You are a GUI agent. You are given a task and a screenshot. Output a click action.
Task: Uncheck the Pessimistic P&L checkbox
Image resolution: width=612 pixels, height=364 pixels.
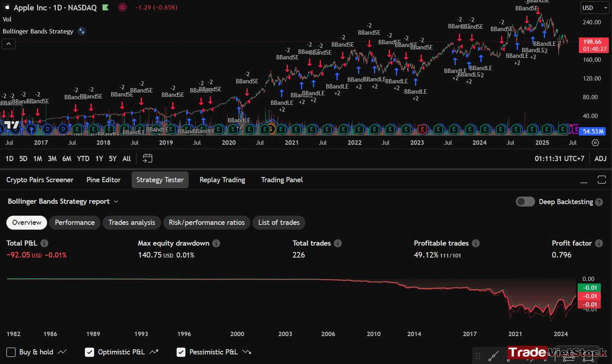click(x=181, y=352)
